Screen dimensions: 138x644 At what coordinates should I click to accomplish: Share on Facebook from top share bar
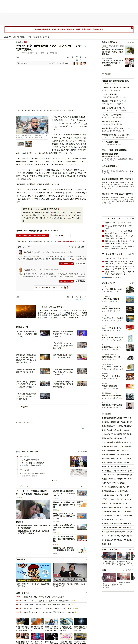coord(73,58)
